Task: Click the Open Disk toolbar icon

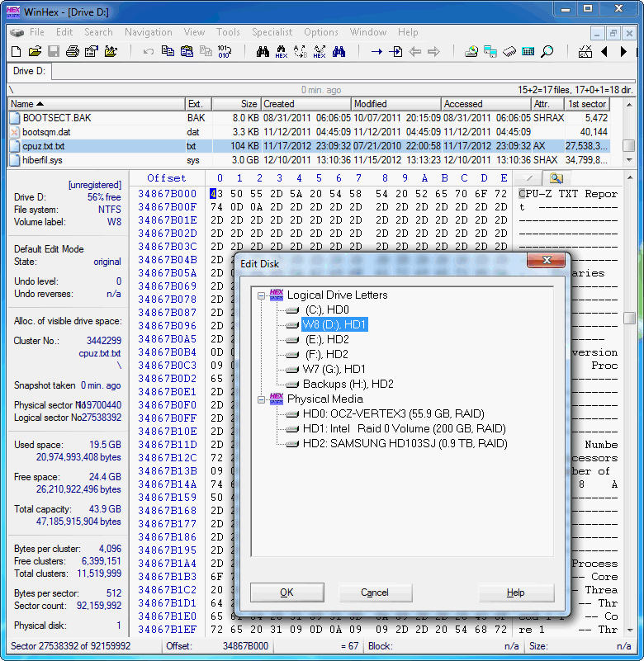Action: coord(471,51)
